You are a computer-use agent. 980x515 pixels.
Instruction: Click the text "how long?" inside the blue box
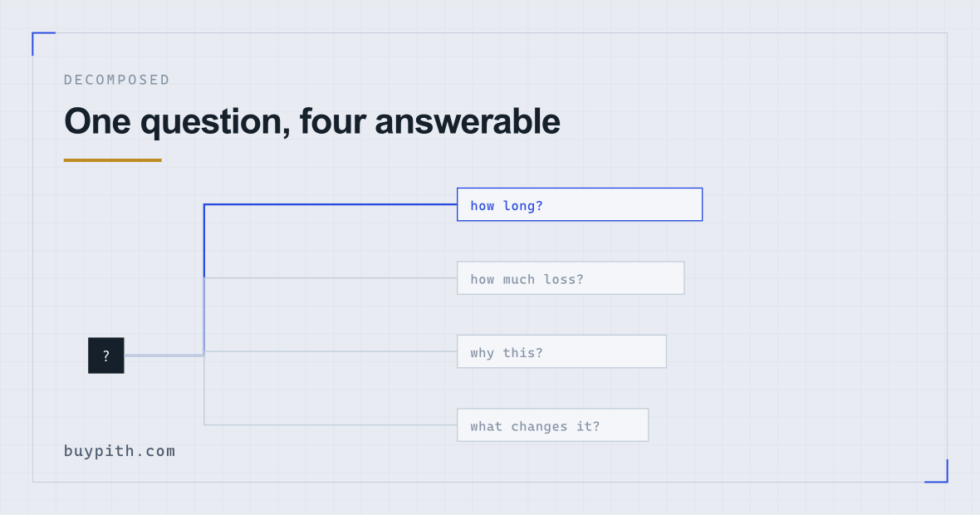(x=507, y=206)
